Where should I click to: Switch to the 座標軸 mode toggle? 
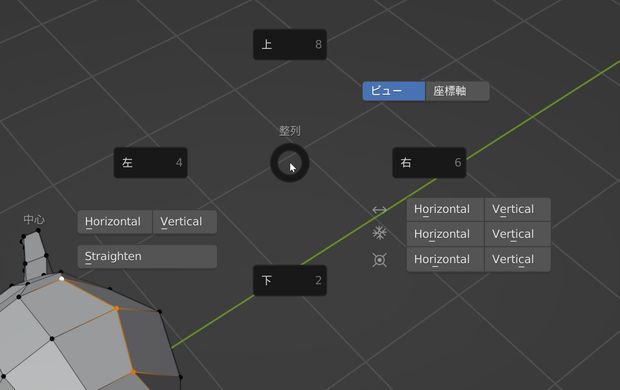(457, 91)
